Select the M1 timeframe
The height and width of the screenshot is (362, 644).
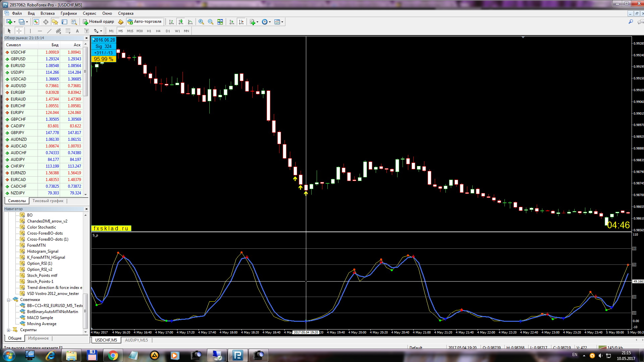pos(111,31)
